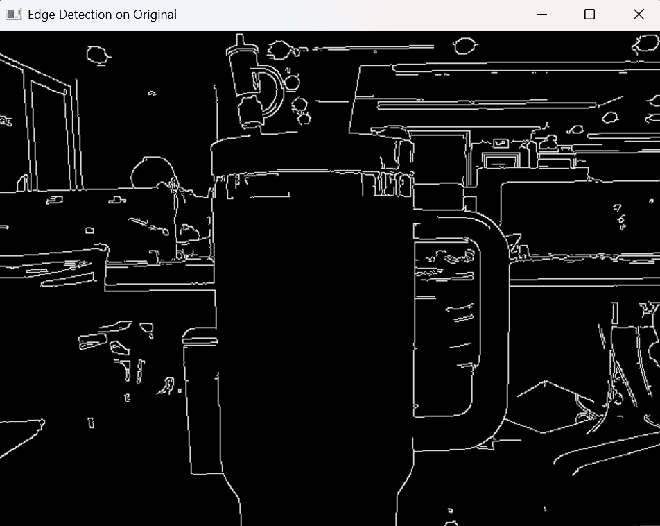Click the window icon in the title bar
660x526 pixels.
(13, 15)
